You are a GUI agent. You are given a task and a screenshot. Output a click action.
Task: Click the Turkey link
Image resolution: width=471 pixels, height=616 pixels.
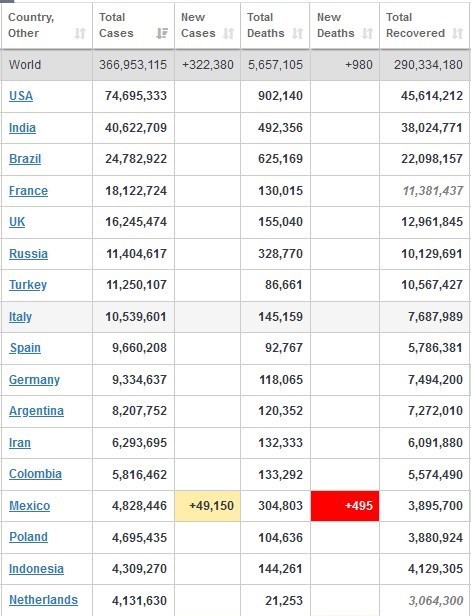tap(28, 284)
